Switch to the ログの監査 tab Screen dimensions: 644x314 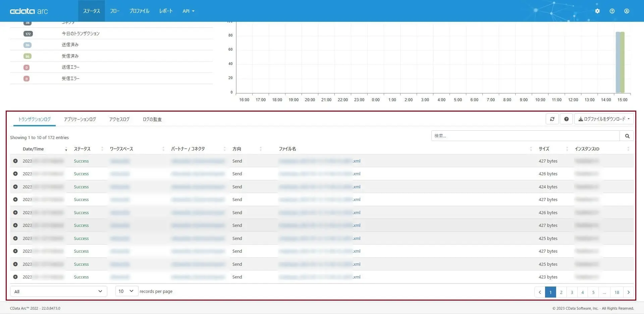[x=152, y=119]
